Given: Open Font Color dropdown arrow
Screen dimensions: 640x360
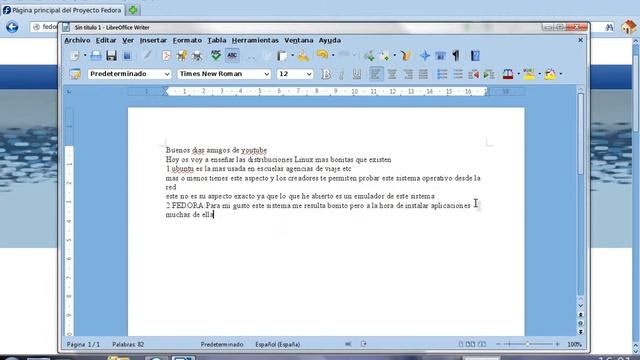Looking at the screenshot, I should tap(518, 74).
